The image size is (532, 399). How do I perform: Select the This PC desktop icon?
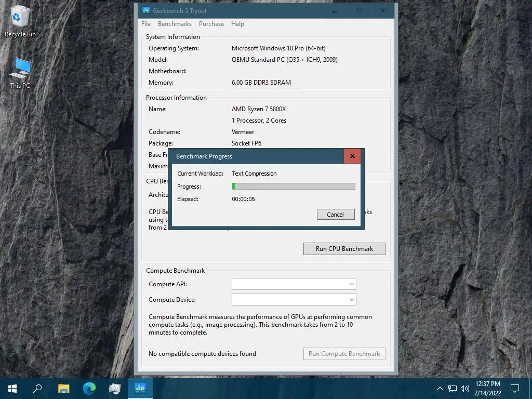point(20,73)
